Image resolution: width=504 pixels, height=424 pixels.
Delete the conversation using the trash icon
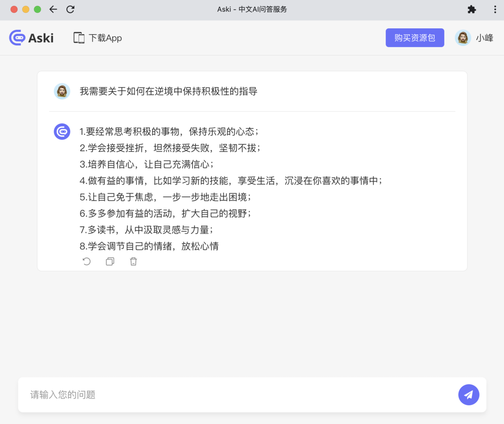click(x=133, y=261)
